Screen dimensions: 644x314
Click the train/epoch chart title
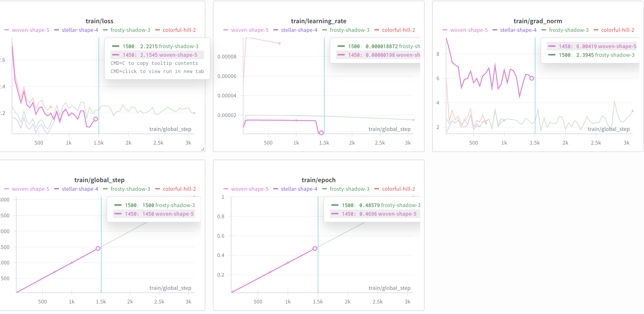pos(318,180)
